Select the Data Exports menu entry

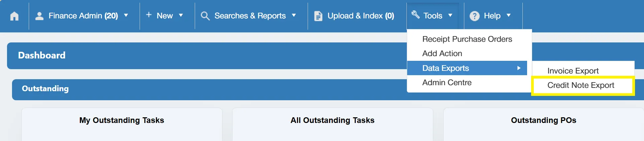click(467, 68)
